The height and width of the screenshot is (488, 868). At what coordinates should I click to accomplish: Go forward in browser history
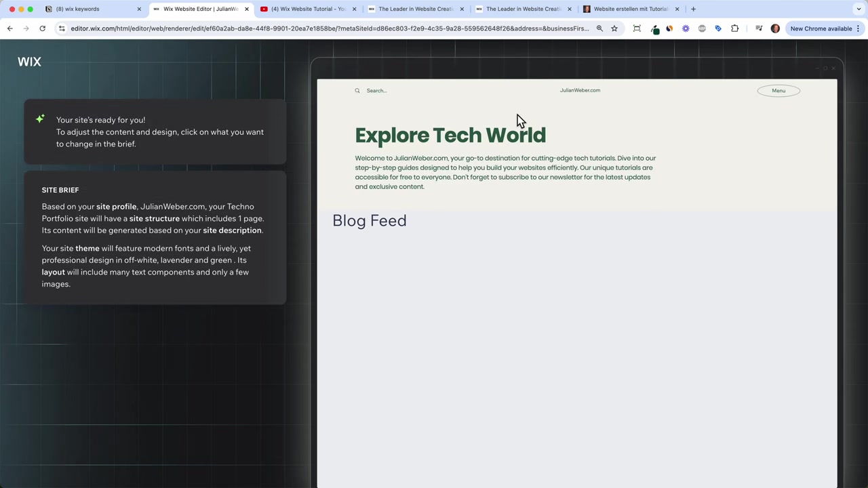click(26, 28)
